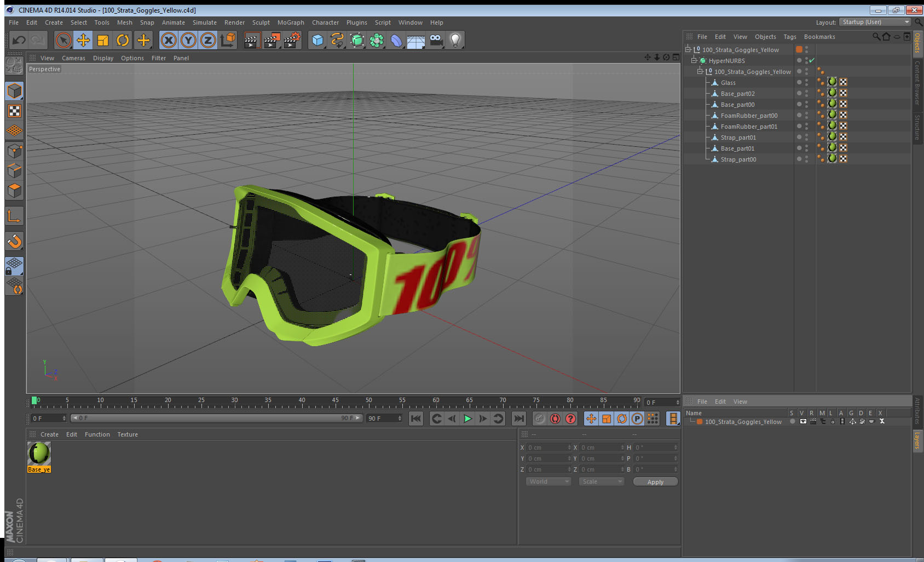Collapse the HyperNURBS tree node
This screenshot has width=924, height=562.
tap(694, 60)
